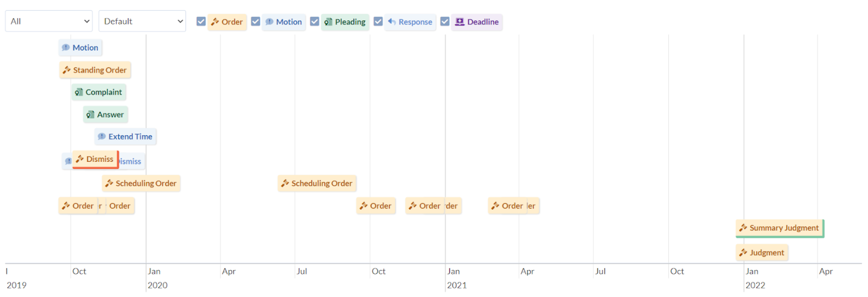Viewport: 868px width, 297px height.
Task: Click the gavel icon on Summary Judgment event
Action: click(743, 228)
